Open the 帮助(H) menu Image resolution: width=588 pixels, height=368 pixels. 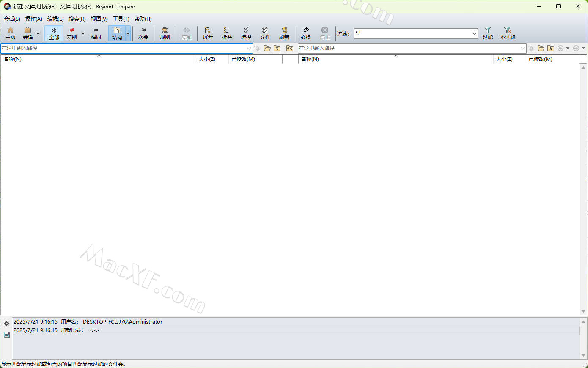click(x=143, y=19)
